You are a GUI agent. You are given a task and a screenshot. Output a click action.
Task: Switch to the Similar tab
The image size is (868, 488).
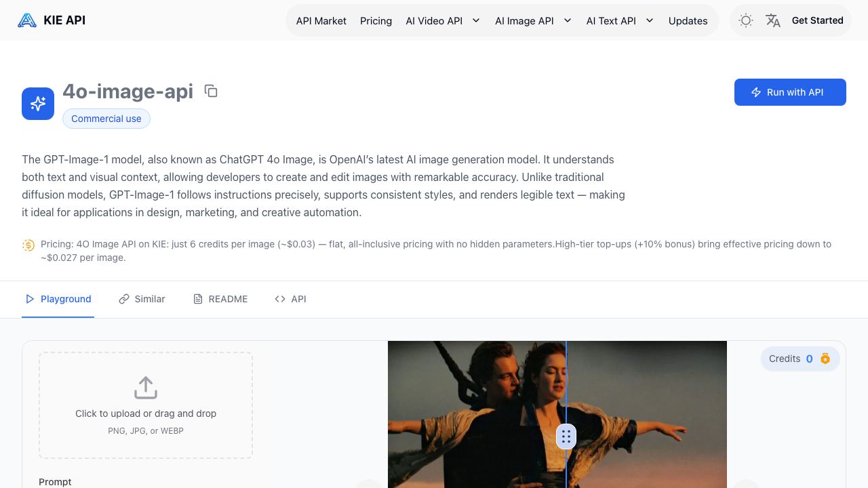click(x=142, y=299)
